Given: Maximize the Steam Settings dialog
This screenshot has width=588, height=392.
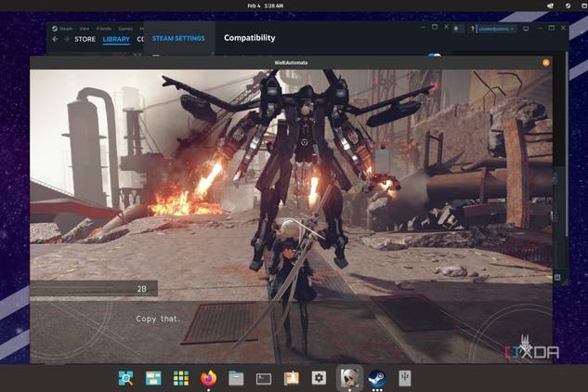Looking at the screenshot, I should [x=435, y=27].
